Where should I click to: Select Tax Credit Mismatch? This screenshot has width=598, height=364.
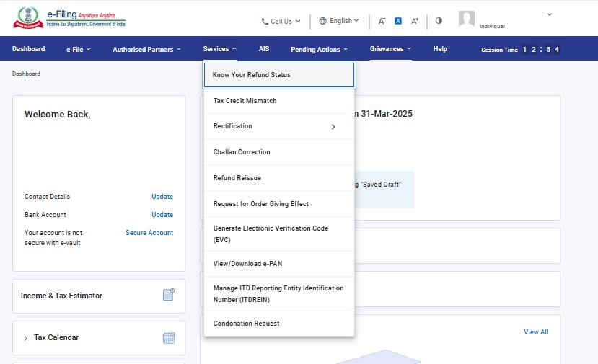coord(279,101)
